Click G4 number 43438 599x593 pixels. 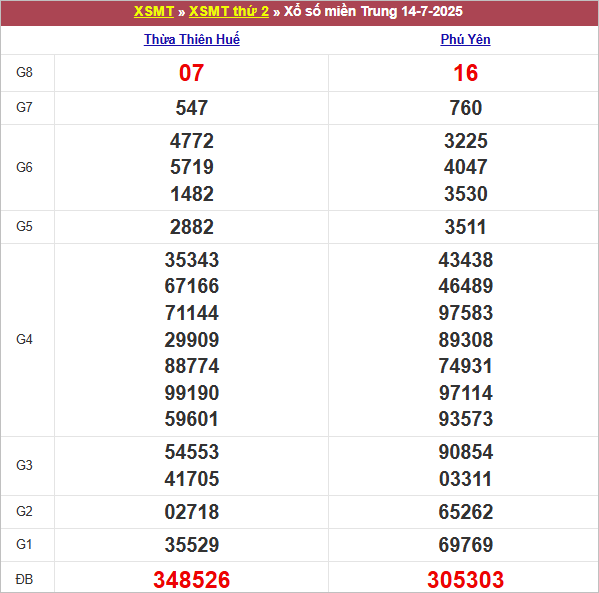pos(465,260)
